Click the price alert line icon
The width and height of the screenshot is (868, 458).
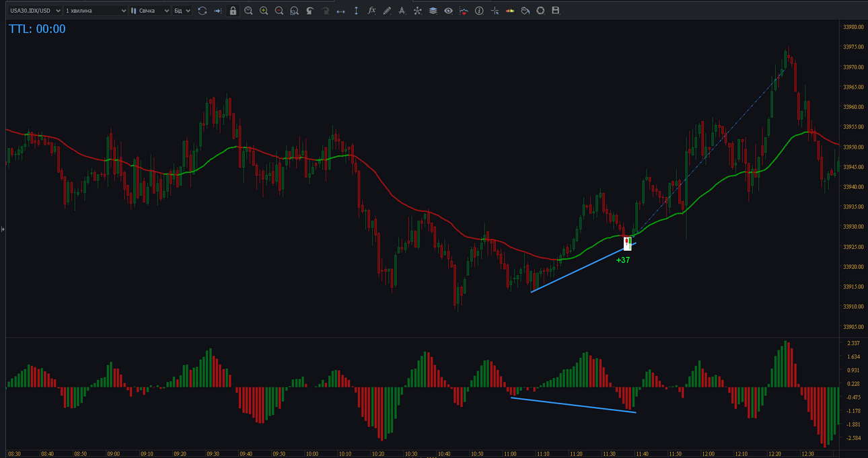click(x=464, y=11)
